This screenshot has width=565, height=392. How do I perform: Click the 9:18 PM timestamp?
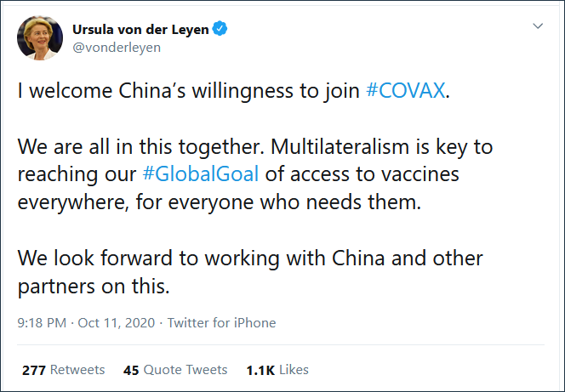[43, 323]
